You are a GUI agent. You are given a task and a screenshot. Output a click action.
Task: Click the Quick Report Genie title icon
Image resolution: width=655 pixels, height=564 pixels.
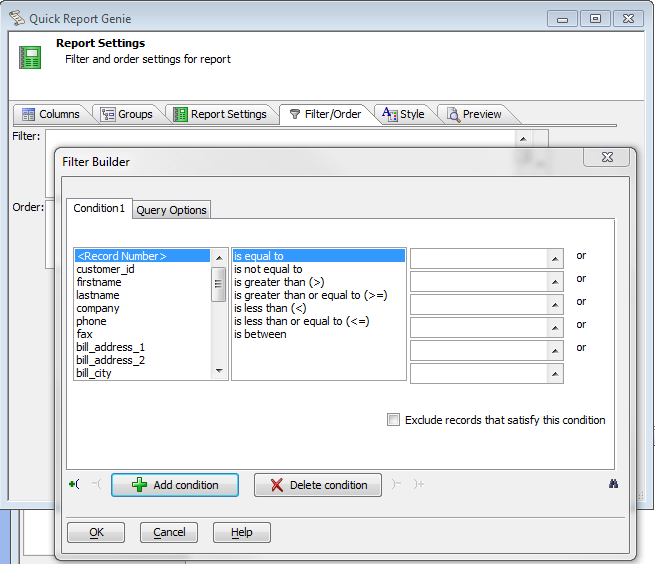click(x=17, y=18)
